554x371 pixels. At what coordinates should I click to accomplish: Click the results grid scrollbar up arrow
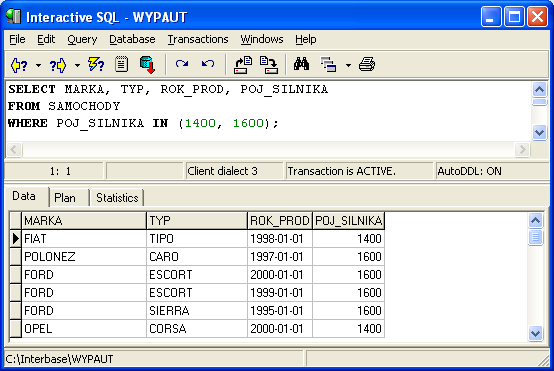[536, 221]
